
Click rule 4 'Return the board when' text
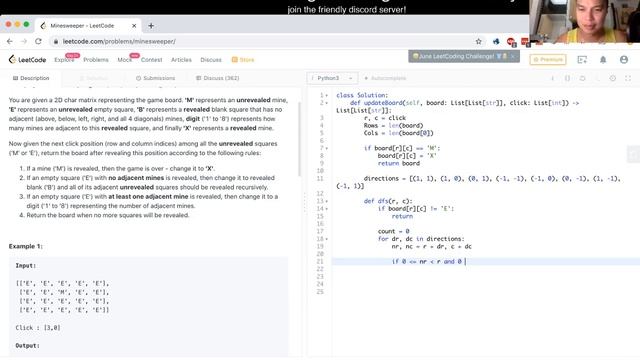tap(108, 215)
